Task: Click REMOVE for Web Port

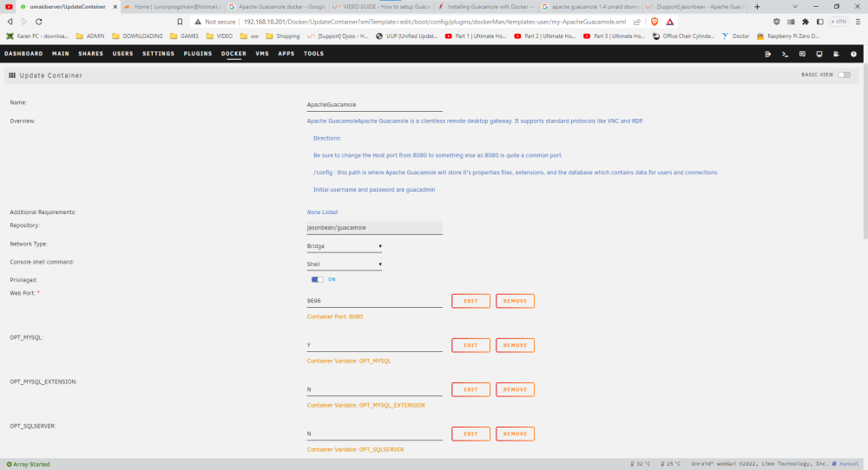Action: tap(515, 301)
